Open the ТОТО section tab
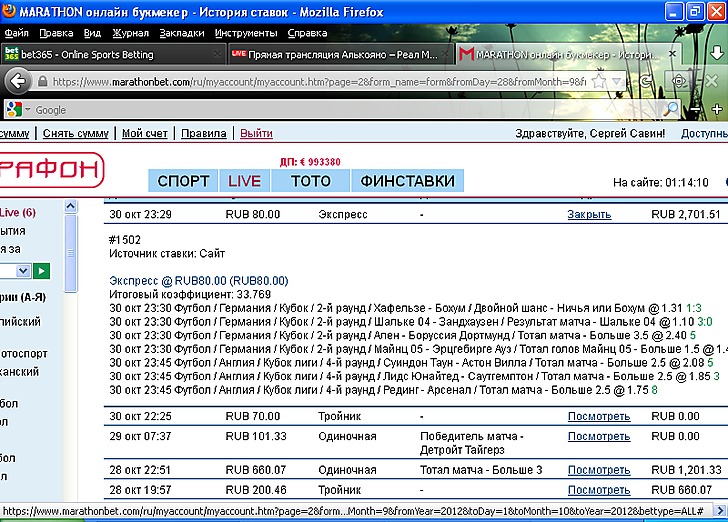 (x=311, y=181)
